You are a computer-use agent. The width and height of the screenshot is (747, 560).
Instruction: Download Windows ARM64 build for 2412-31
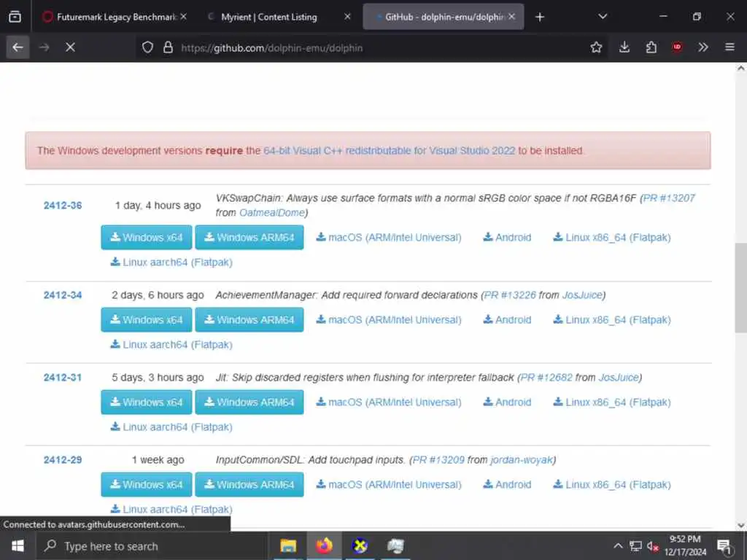tap(249, 402)
